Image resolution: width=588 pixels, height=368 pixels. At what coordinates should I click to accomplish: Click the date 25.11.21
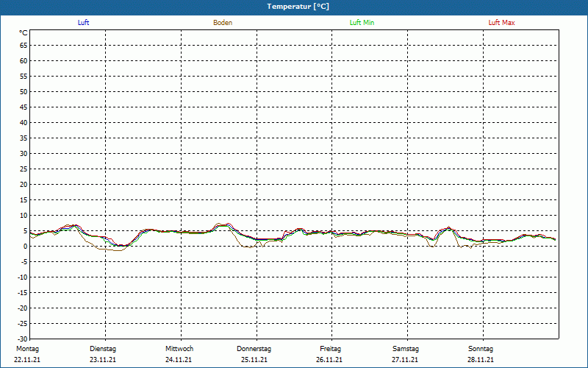[254, 360]
